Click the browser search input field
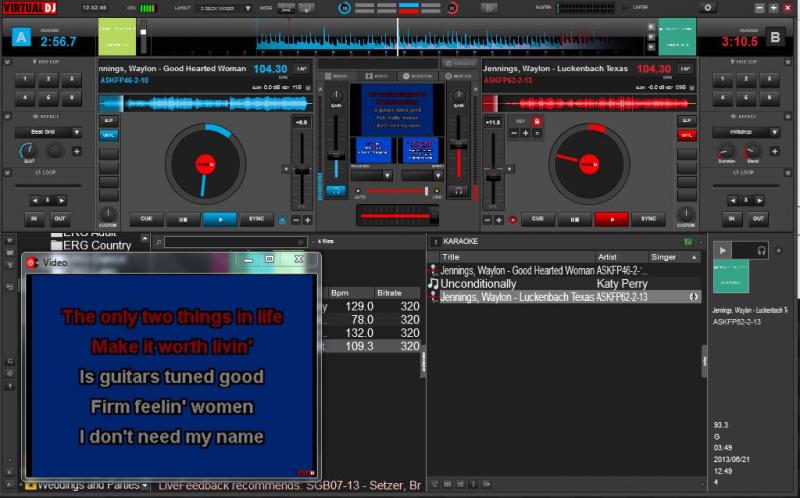Viewport: 800px width, 498px height. (x=236, y=242)
